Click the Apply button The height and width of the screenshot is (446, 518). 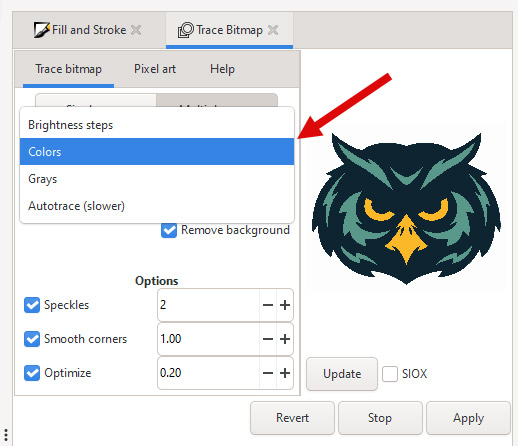click(x=468, y=418)
